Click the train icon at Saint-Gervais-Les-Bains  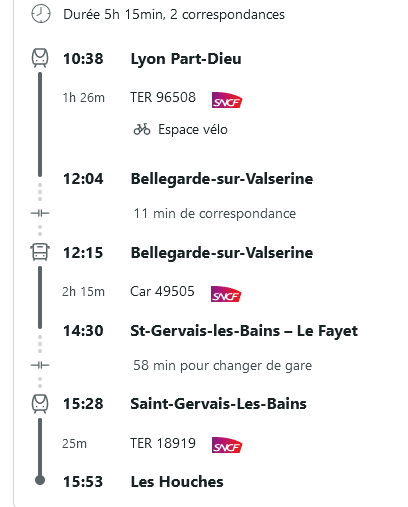pos(40,404)
